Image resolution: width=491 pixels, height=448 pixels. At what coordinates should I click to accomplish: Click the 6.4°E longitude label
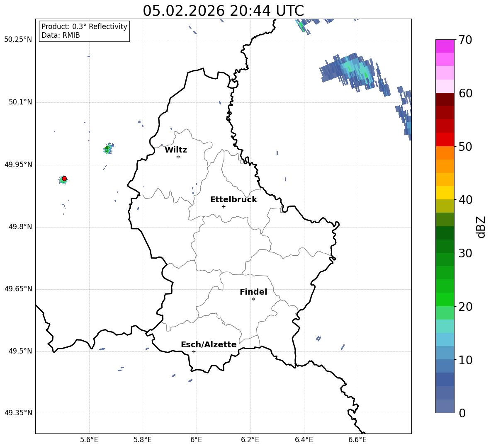(x=304, y=440)
